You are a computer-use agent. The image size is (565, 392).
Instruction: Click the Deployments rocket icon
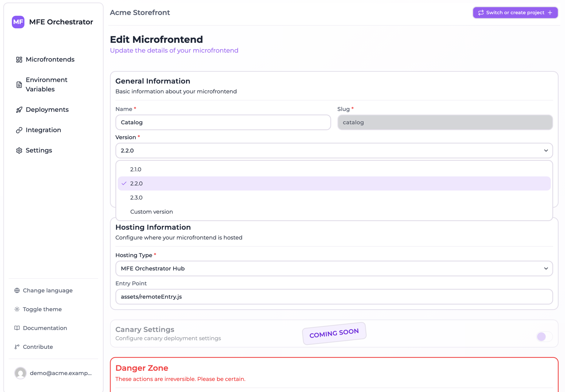[x=19, y=110]
